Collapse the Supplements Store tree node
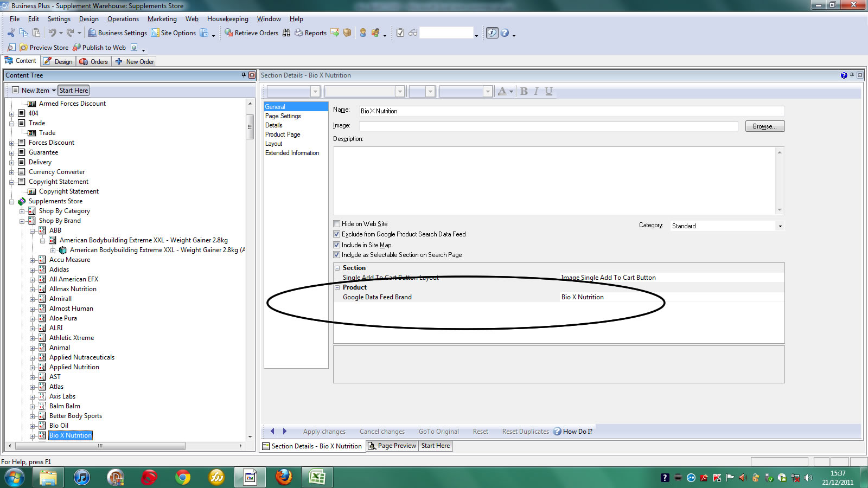Screen dimensions: 868x488 coord(12,202)
